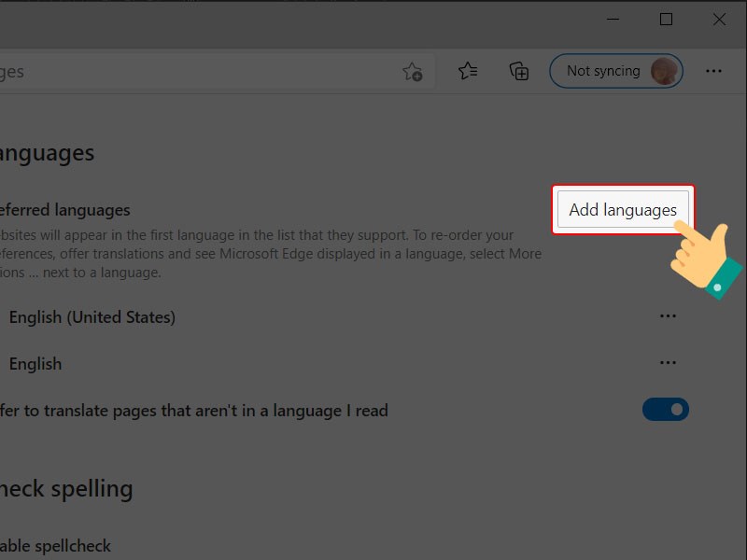Disable offer to translate pages toggle
This screenshot has width=747, height=560.
click(x=665, y=410)
